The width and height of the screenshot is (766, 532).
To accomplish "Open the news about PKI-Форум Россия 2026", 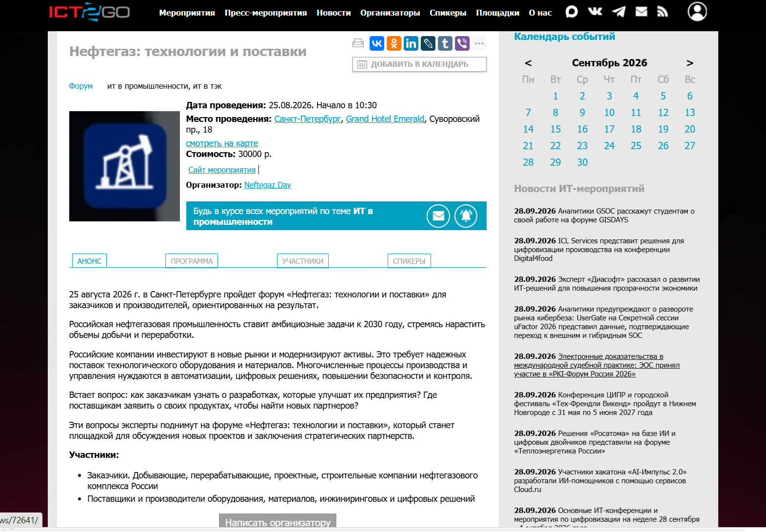I will pyautogui.click(x=597, y=365).
